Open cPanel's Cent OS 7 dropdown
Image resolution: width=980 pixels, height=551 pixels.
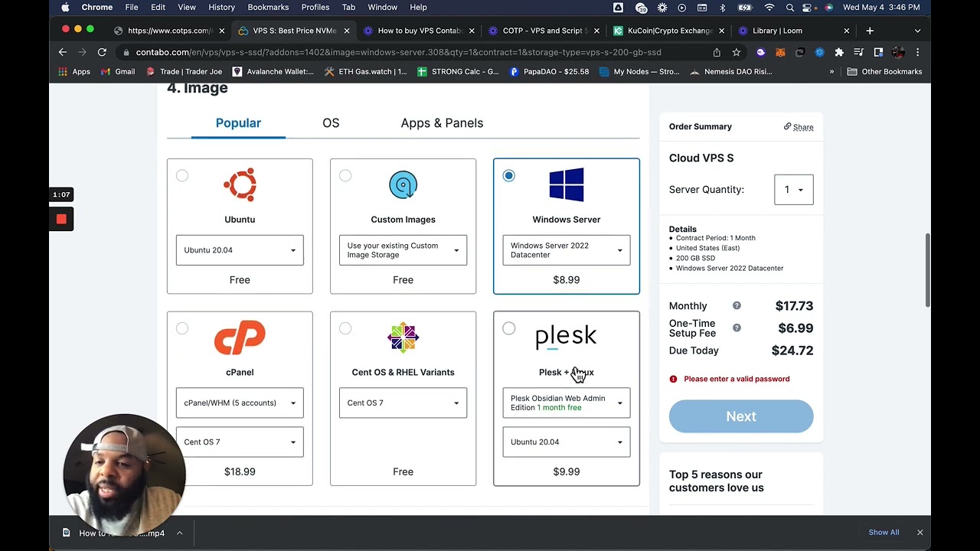coord(240,442)
